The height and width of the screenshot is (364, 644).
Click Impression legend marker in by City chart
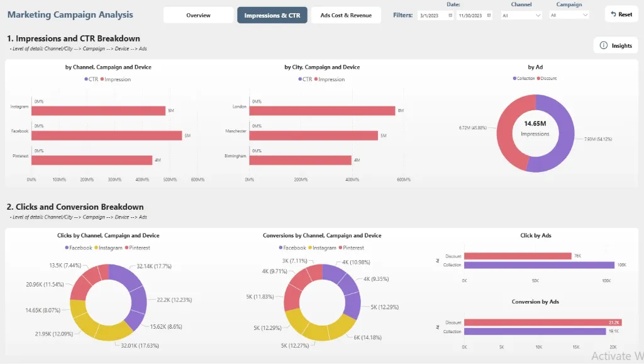pyautogui.click(x=316, y=79)
